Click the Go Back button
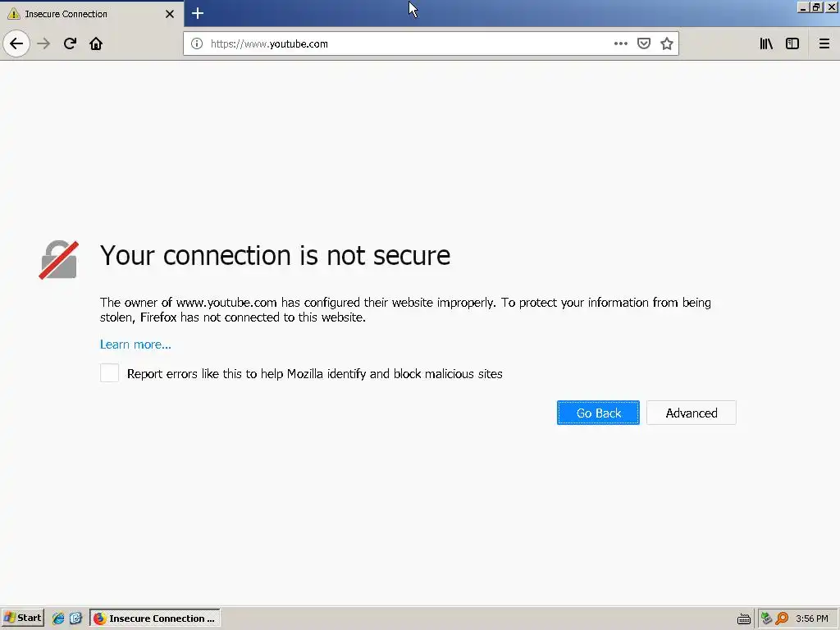840x630 pixels. coord(598,413)
